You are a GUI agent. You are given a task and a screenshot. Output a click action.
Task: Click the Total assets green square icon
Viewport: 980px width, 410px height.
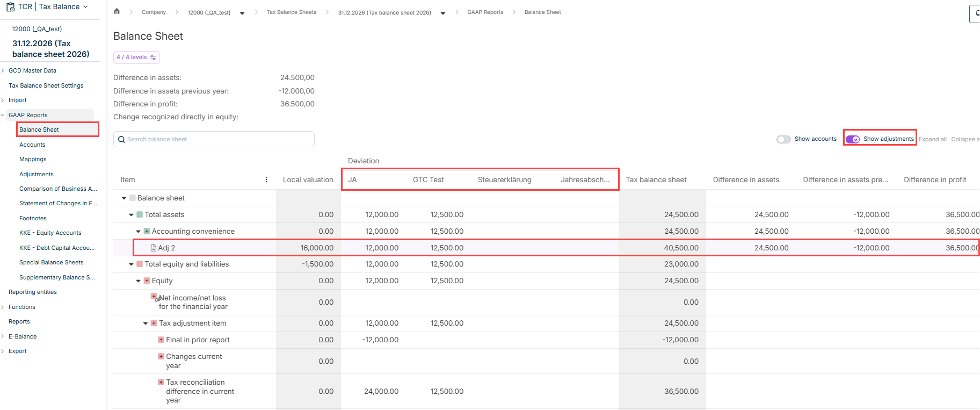(x=140, y=214)
